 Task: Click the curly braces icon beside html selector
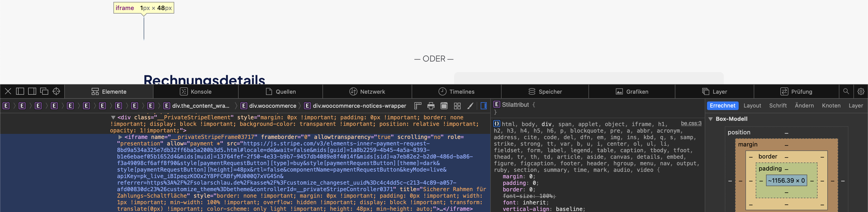[497, 124]
